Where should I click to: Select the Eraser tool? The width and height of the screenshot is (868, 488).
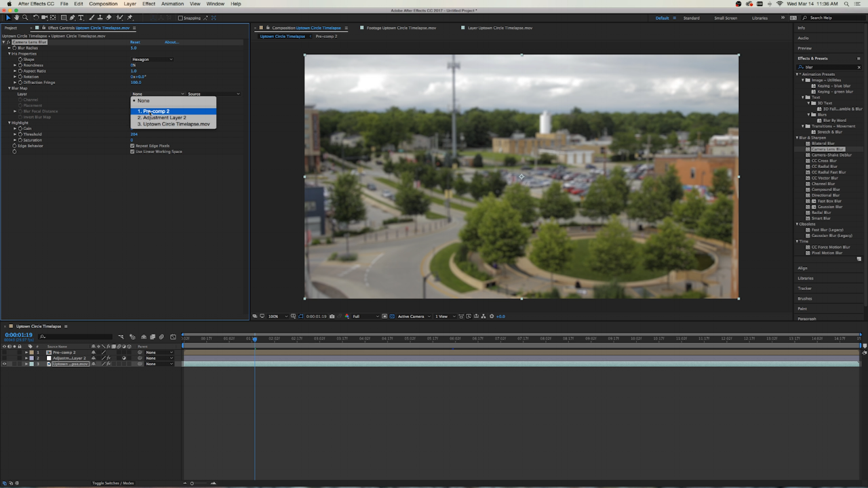coord(108,18)
